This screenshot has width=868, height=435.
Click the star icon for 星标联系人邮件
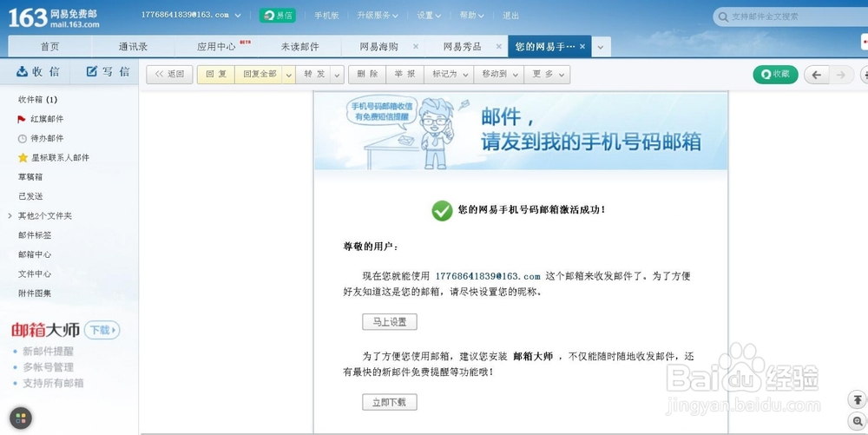[23, 158]
